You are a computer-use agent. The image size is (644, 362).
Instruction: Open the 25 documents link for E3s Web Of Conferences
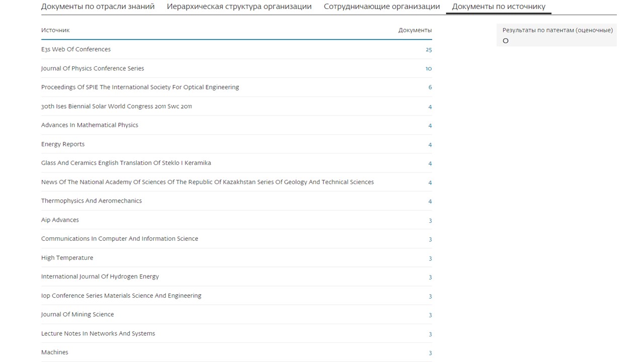[x=428, y=50]
